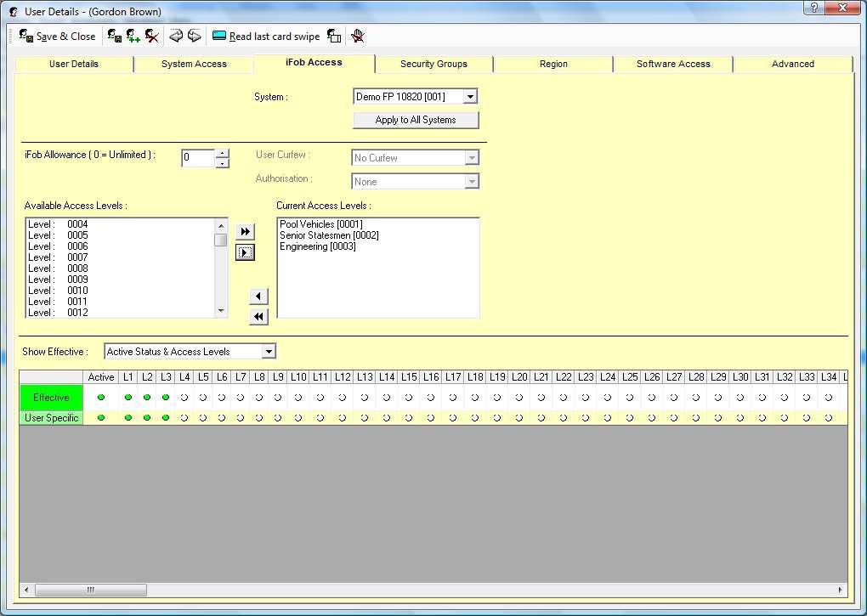Click the add new user icon with green pluses
Viewport: 867px width, 616px height.
tap(133, 37)
